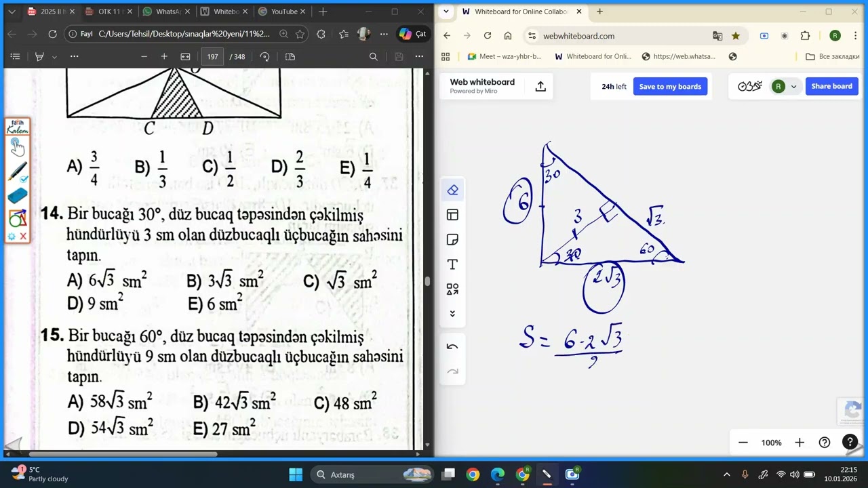The image size is (868, 488).
Task: Close the Fatih Kalem toolbar with red X
Action: tap(23, 236)
